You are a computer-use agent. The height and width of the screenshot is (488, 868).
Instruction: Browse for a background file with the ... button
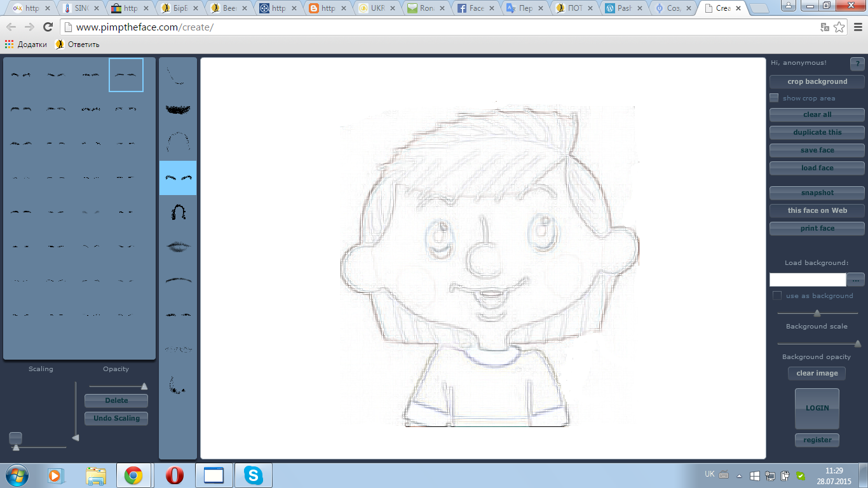tap(855, 280)
